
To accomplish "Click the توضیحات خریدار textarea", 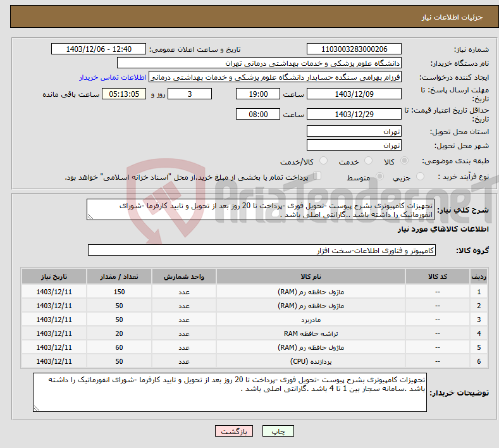I will coord(230,392).
